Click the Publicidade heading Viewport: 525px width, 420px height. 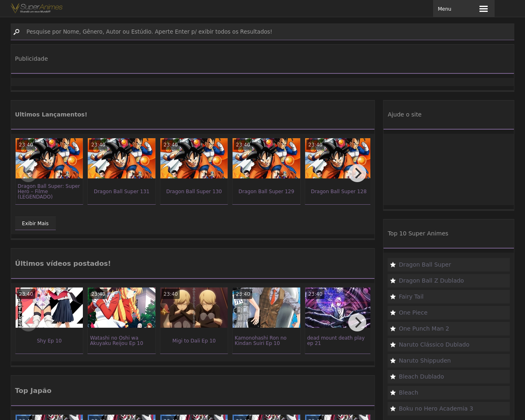pos(32,59)
